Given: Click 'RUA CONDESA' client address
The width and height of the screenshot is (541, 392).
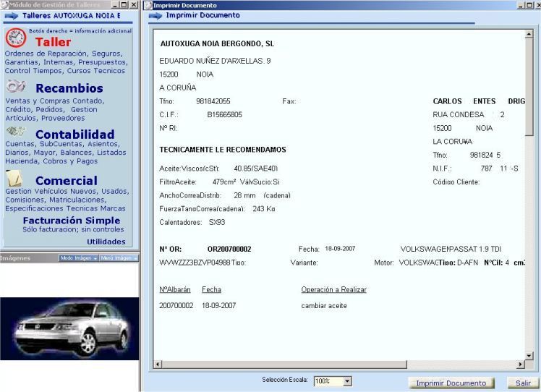Looking at the screenshot, I should [459, 114].
